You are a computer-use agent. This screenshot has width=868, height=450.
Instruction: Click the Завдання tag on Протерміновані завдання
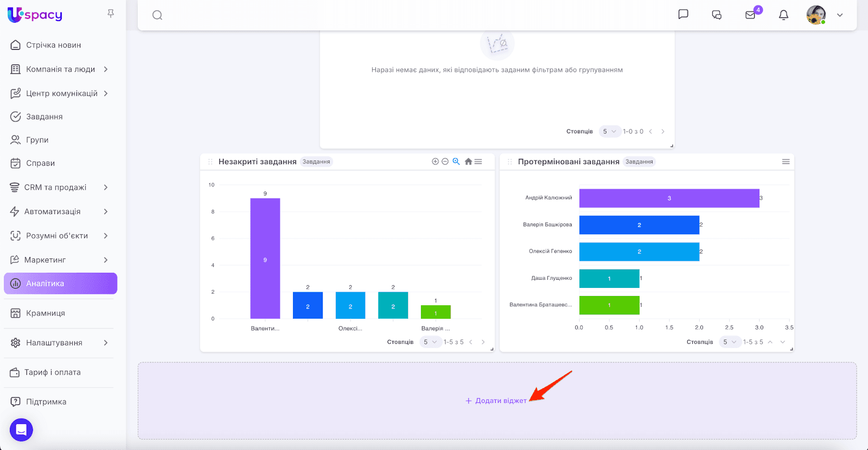(x=639, y=162)
